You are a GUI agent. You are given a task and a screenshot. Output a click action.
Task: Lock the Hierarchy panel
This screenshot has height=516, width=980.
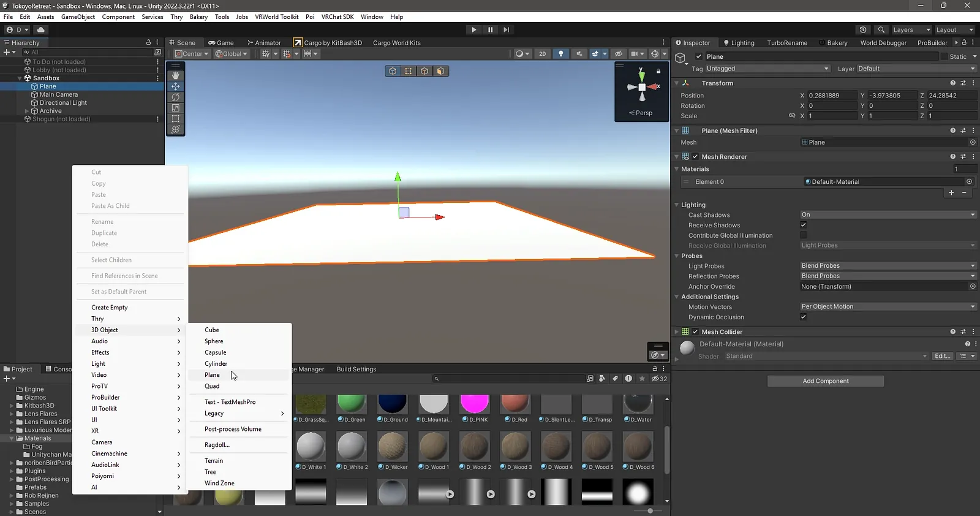coord(148,42)
